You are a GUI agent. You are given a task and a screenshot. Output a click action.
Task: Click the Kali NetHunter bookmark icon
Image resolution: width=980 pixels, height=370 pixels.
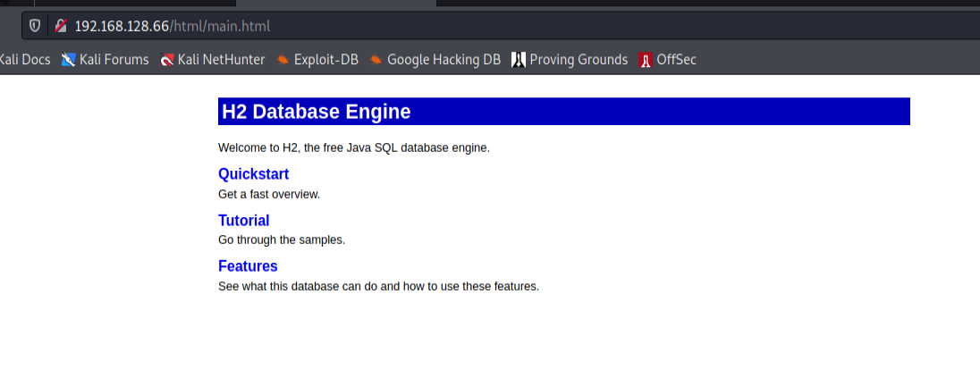pyautogui.click(x=167, y=60)
